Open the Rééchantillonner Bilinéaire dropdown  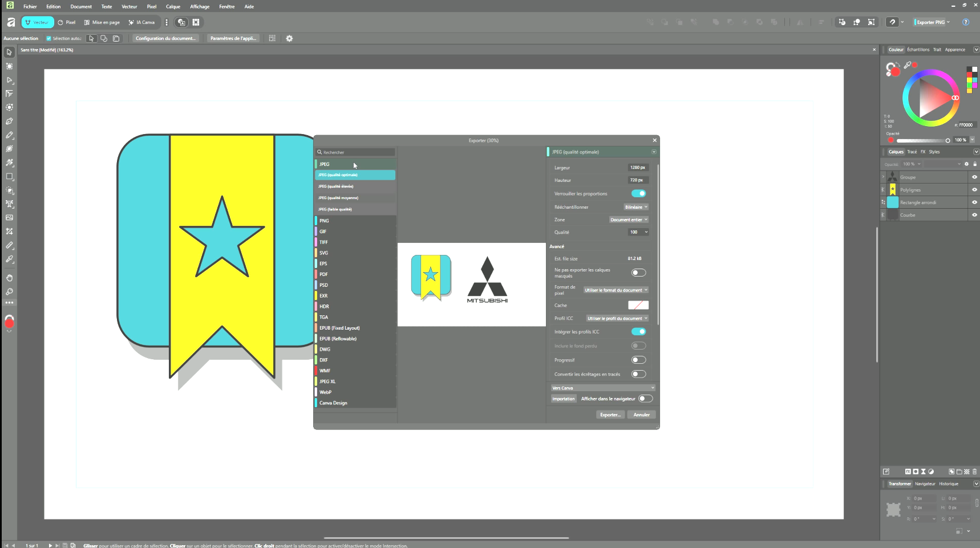click(x=635, y=207)
